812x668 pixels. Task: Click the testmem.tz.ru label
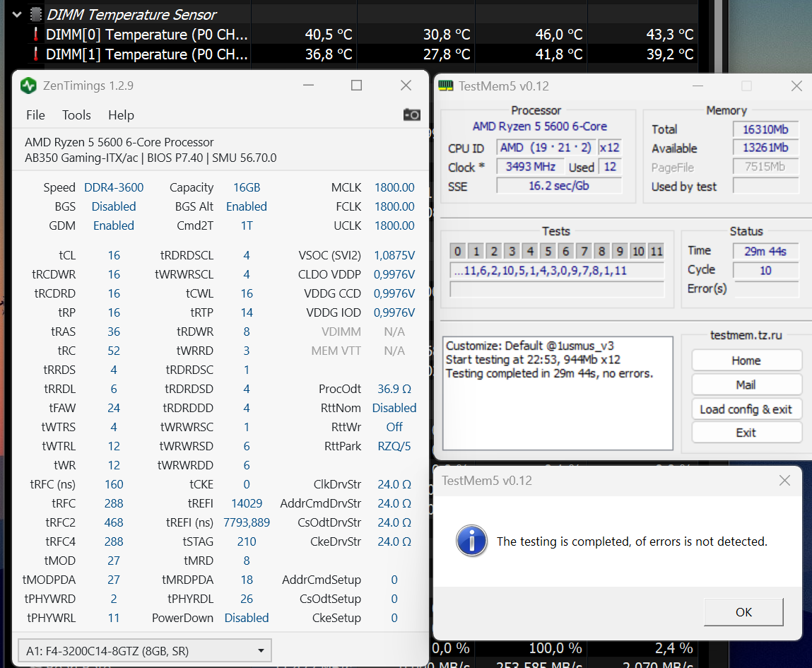(x=746, y=335)
